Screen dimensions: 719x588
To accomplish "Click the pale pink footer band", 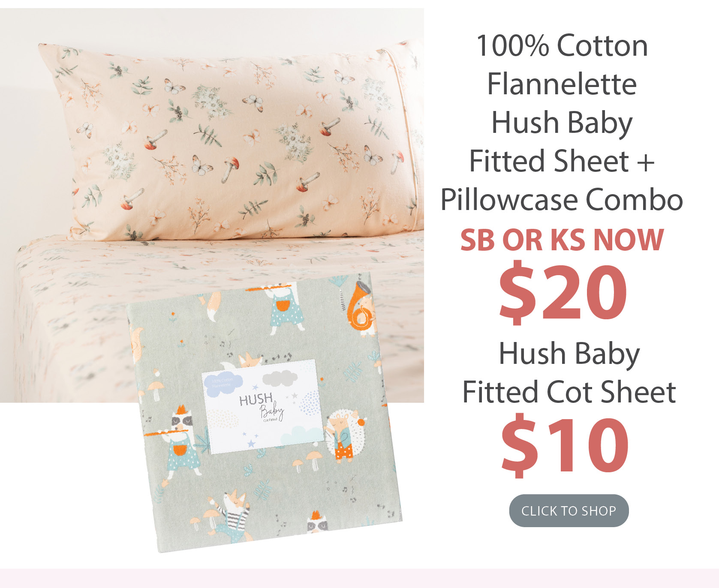I will 359,578.
